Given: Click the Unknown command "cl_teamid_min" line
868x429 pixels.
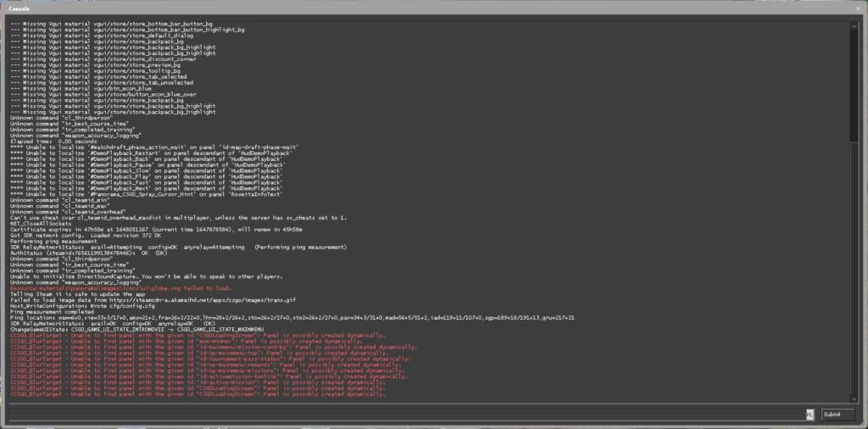Looking at the screenshot, I should point(60,200).
